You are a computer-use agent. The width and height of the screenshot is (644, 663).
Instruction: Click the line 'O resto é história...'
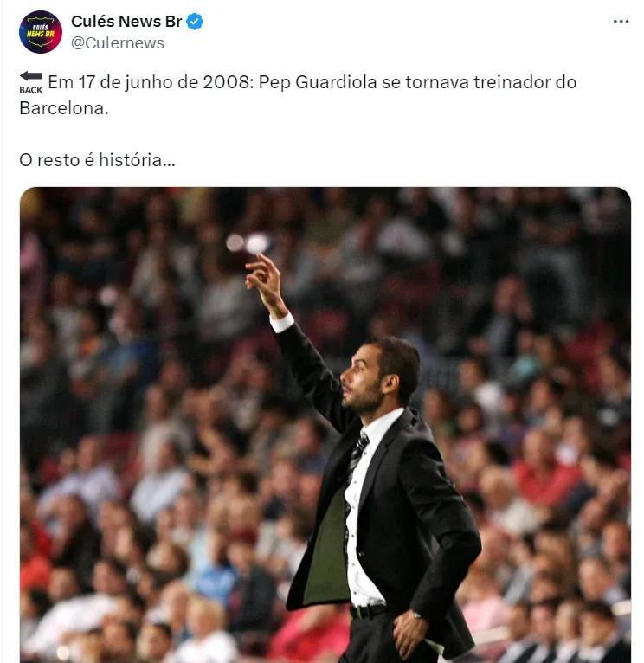[x=97, y=160]
